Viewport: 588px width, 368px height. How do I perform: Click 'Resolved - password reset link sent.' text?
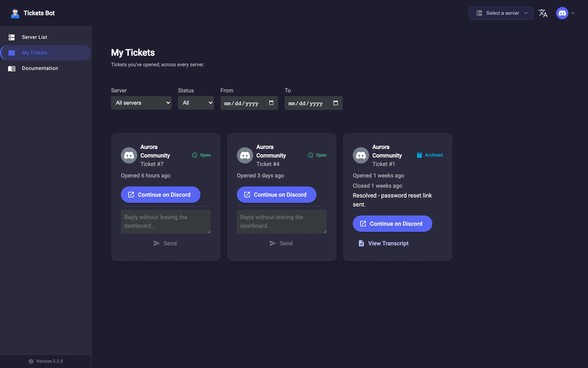coord(392,200)
